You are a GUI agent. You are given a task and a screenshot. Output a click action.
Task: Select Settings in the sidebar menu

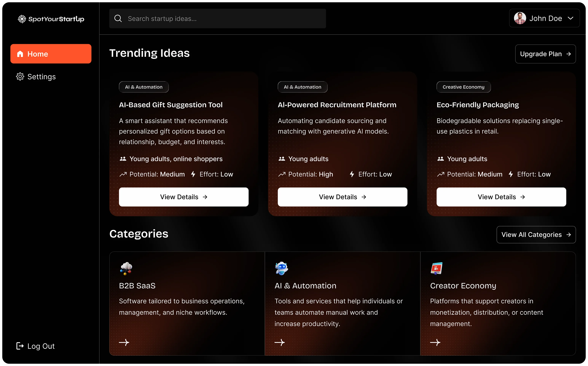tap(41, 77)
